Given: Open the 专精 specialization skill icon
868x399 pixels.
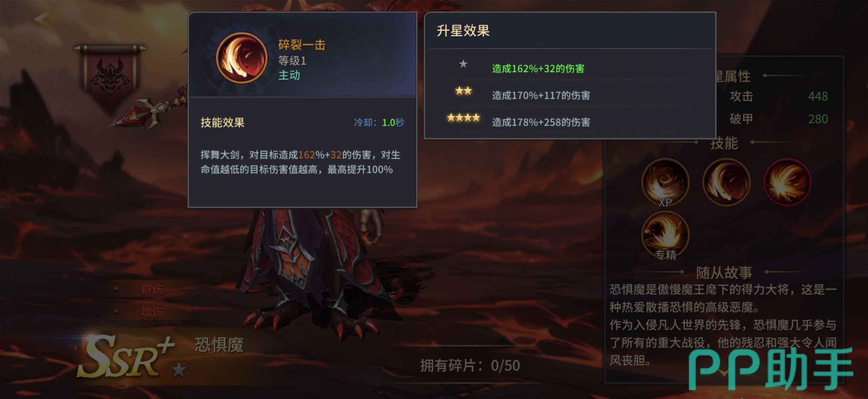Looking at the screenshot, I should 665,235.
